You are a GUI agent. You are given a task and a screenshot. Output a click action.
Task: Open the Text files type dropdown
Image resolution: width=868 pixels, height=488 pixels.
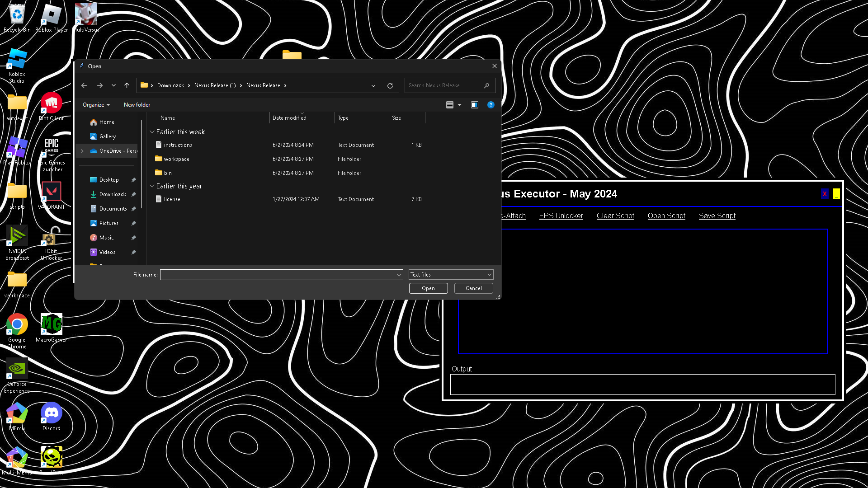pos(451,275)
